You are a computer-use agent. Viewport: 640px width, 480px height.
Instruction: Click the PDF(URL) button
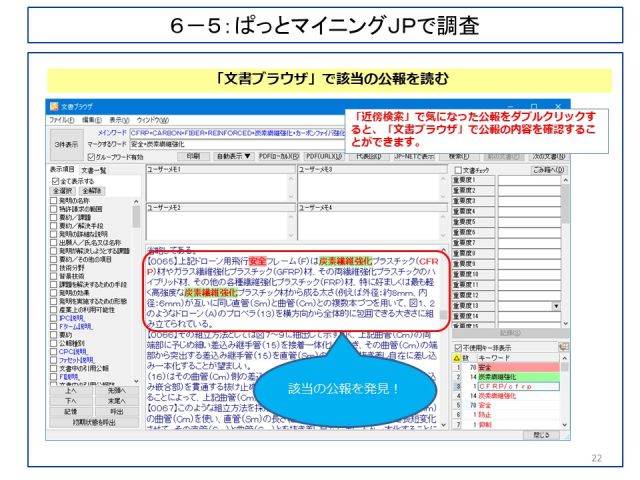(x=324, y=156)
